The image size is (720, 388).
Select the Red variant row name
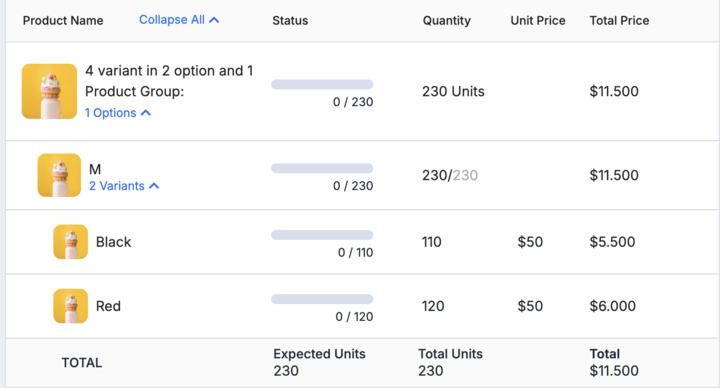(108, 306)
